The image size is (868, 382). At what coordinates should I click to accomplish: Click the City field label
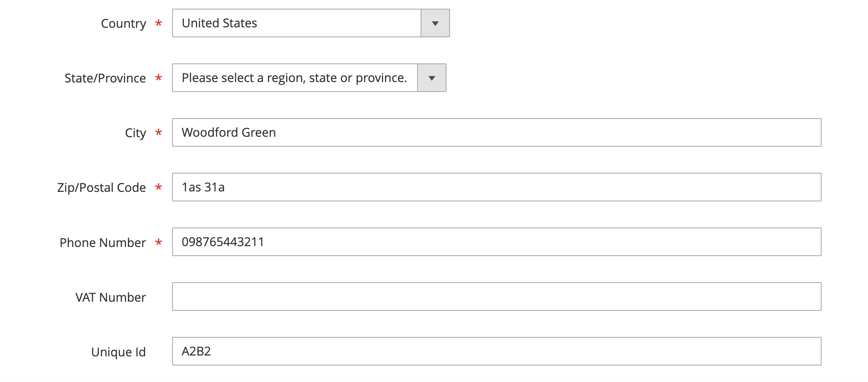click(x=136, y=133)
